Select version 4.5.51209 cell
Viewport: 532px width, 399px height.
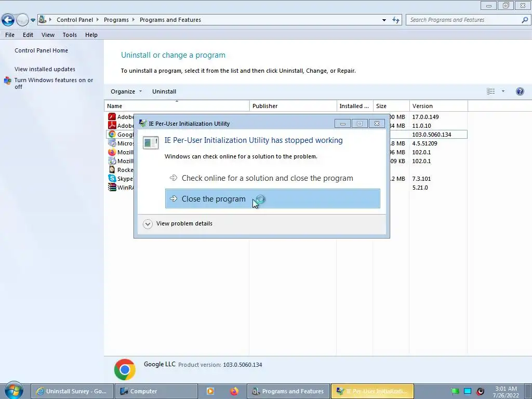(424, 143)
